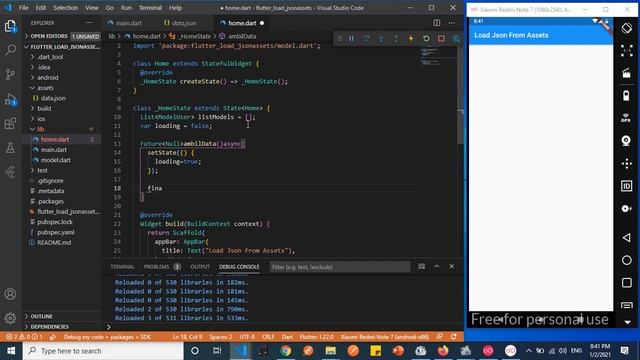640x360 pixels.
Task: Open emulator webcam control
Action: (x=627, y=141)
